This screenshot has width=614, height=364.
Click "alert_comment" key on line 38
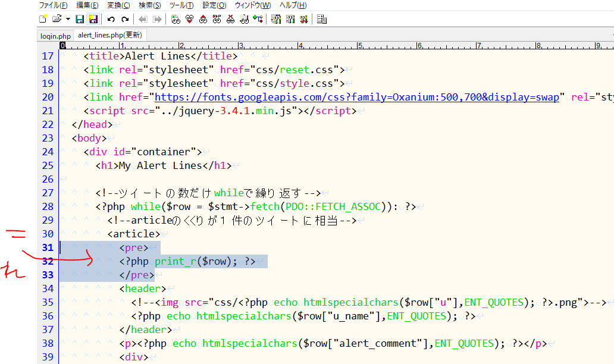[377, 344]
